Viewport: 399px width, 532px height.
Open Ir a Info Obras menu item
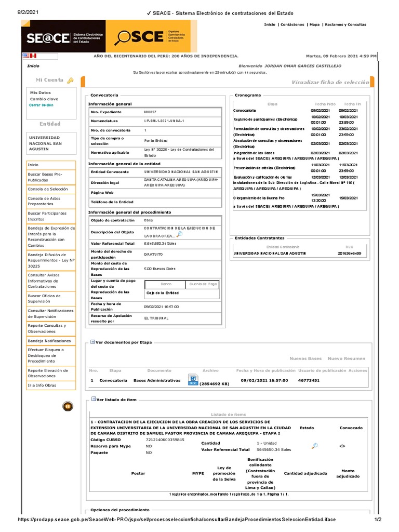pyautogui.click(x=51, y=385)
